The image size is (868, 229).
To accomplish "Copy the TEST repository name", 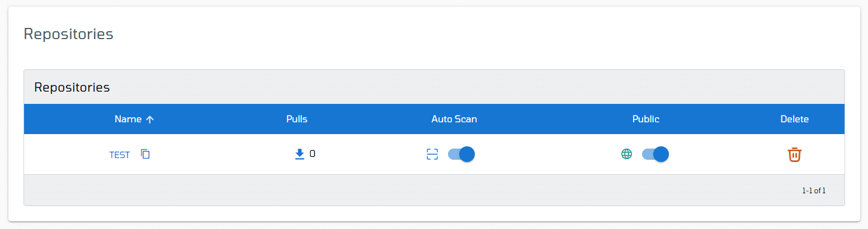I will 145,154.
